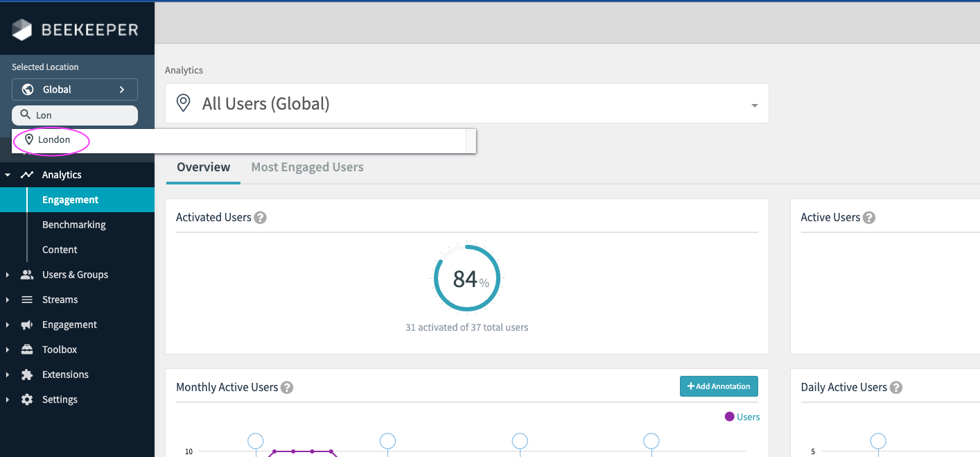Image resolution: width=980 pixels, height=457 pixels.
Task: Click the Extensions puzzle piece icon
Action: pos(27,374)
